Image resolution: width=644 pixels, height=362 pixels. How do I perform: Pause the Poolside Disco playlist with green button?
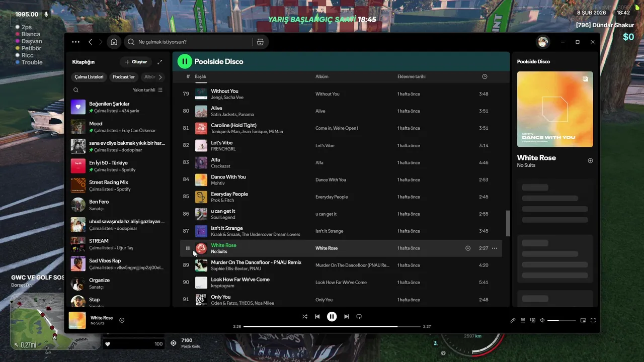point(185,61)
